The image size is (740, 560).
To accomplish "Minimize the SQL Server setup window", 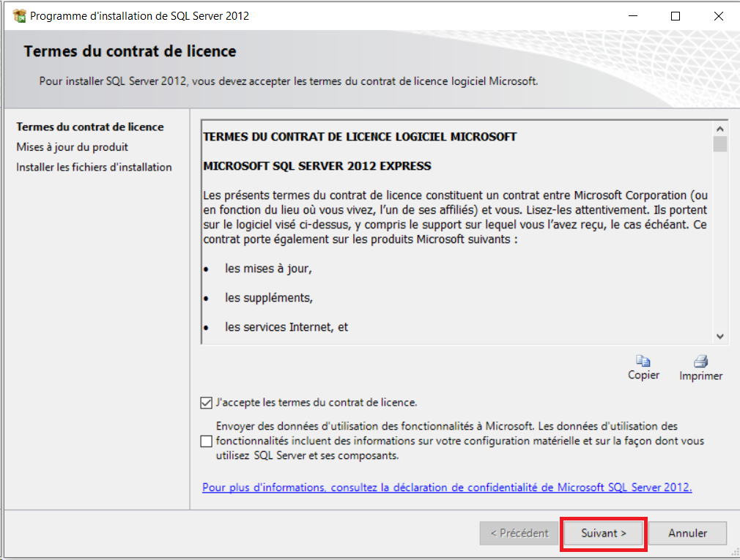I will pos(633,16).
